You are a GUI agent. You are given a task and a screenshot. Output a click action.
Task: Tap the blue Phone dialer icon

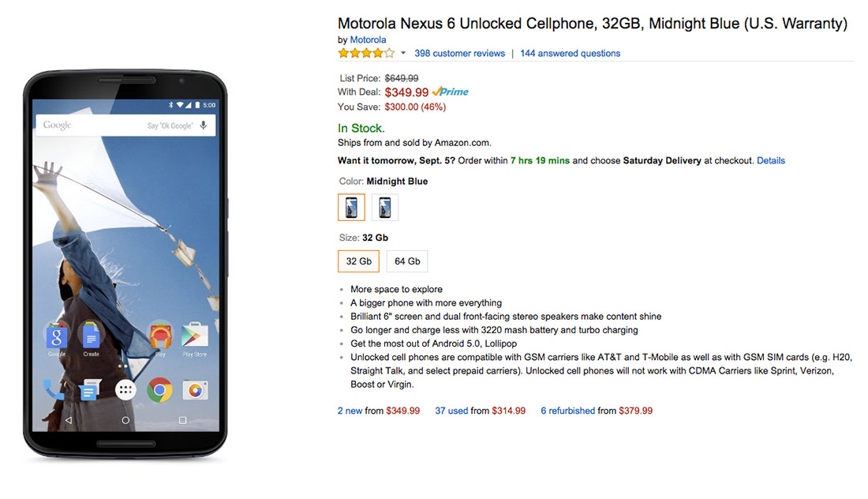click(x=54, y=389)
